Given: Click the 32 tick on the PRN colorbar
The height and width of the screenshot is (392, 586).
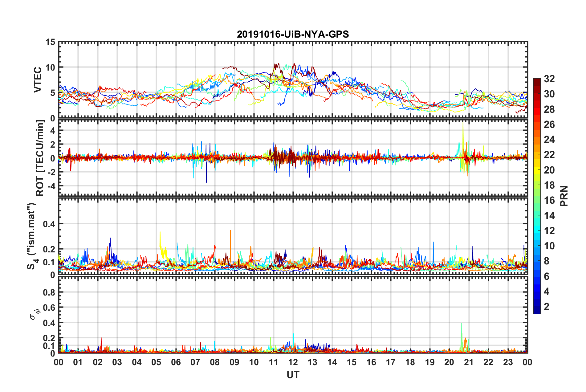Looking at the screenshot, I should click(549, 79).
